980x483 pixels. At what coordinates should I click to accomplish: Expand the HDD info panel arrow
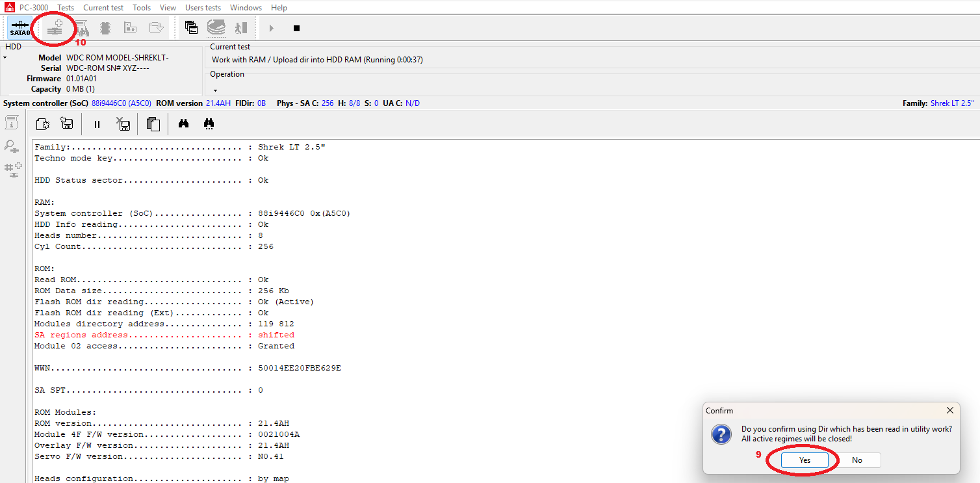(x=5, y=58)
